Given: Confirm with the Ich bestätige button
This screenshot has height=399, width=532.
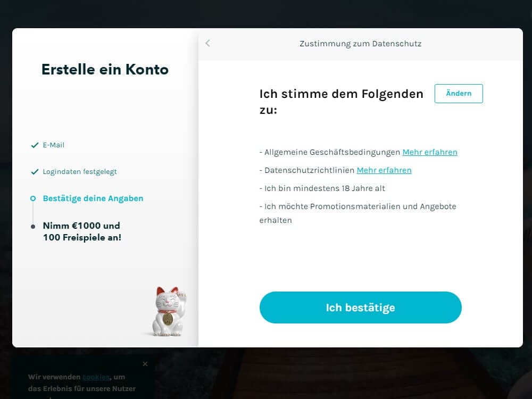Looking at the screenshot, I should [x=360, y=307].
